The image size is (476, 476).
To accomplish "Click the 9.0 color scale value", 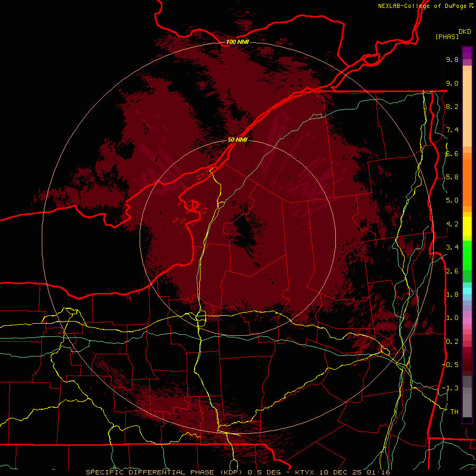I will coord(452,83).
